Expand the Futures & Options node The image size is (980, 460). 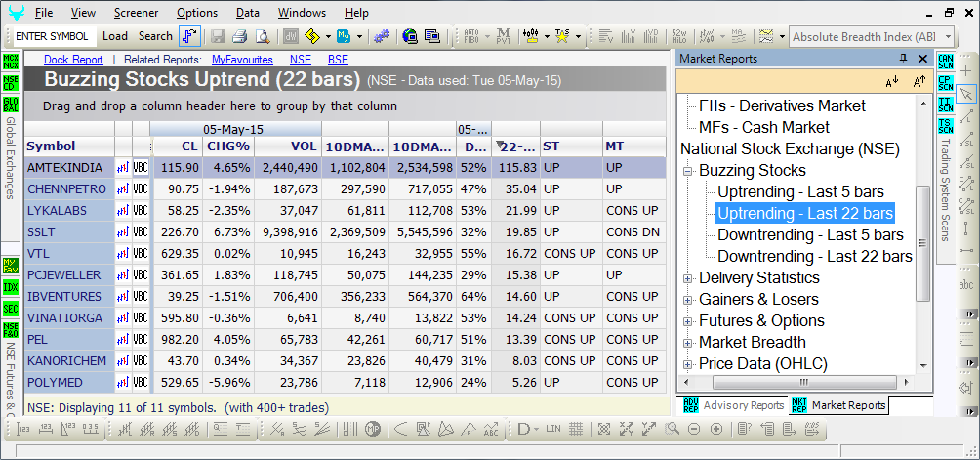click(x=688, y=322)
